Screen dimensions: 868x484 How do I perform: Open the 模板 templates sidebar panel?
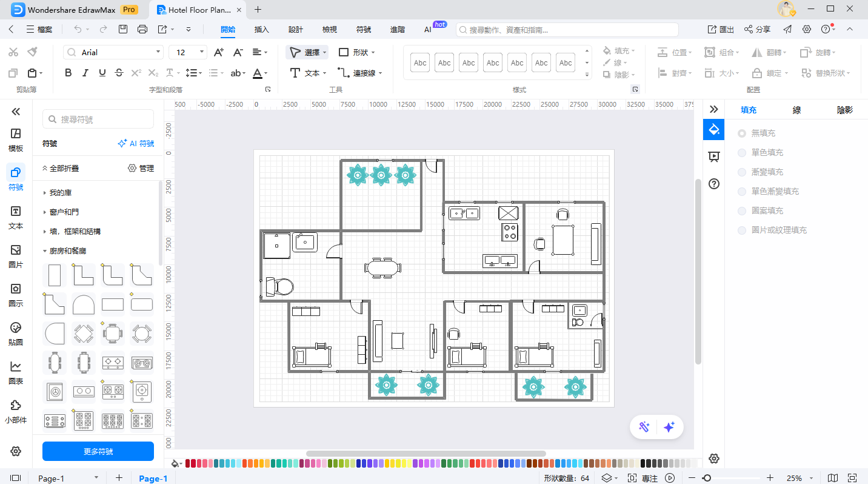pyautogui.click(x=16, y=139)
